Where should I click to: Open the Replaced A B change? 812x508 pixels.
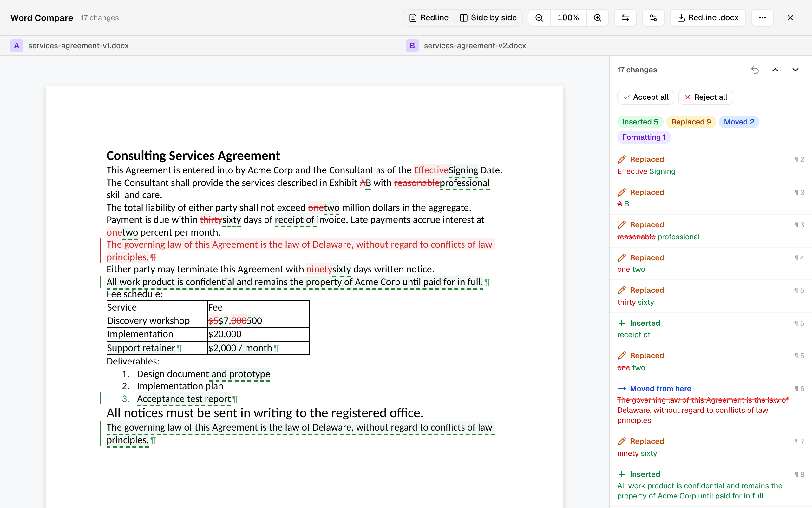coord(711,198)
